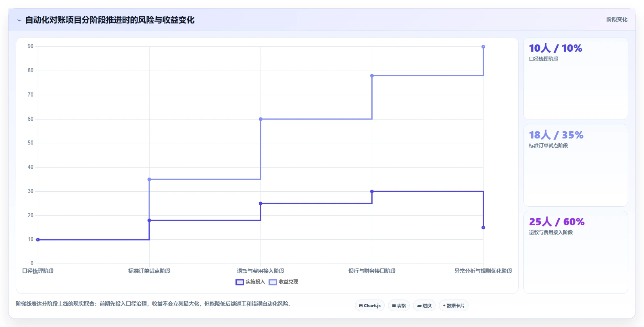Screen dimensions: 644x327
Task: Click the y-axis value 90
Action: pyautogui.click(x=31, y=46)
